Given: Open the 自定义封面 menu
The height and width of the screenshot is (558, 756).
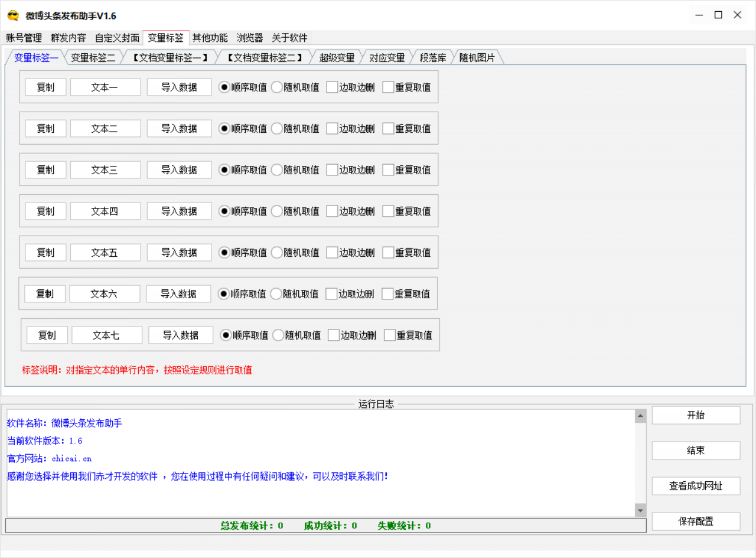Looking at the screenshot, I should click(x=118, y=38).
